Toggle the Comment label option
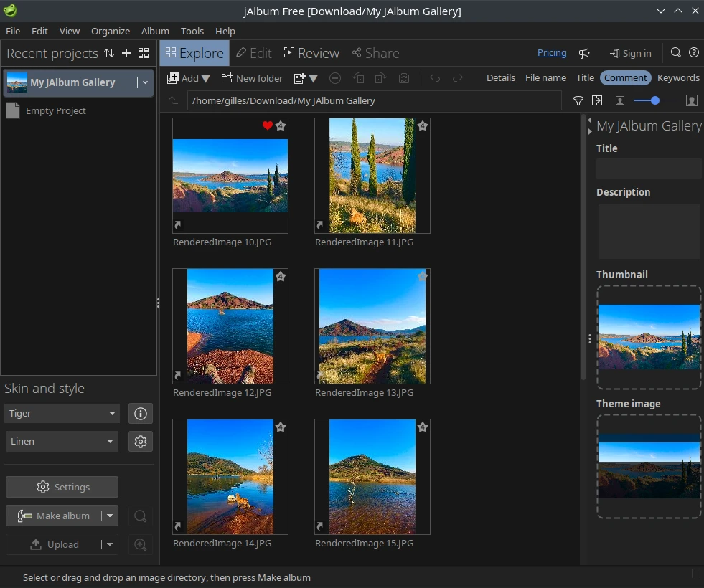704x588 pixels. tap(625, 78)
